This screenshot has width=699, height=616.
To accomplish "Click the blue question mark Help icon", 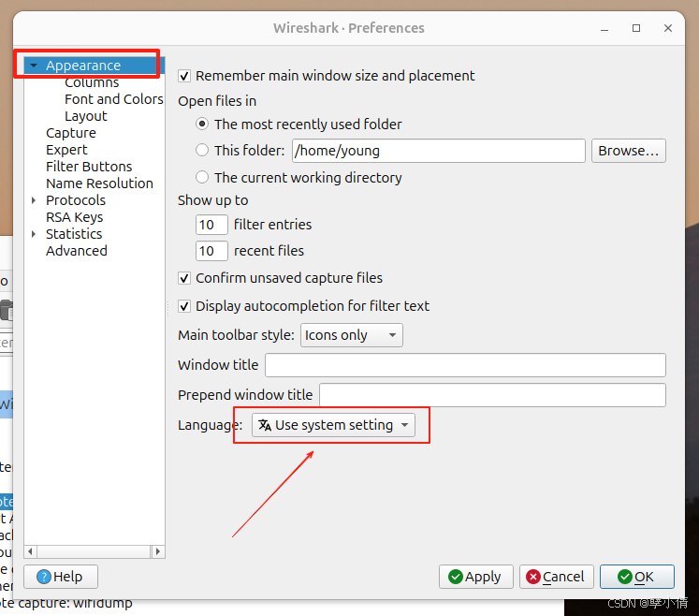I will pos(44,577).
